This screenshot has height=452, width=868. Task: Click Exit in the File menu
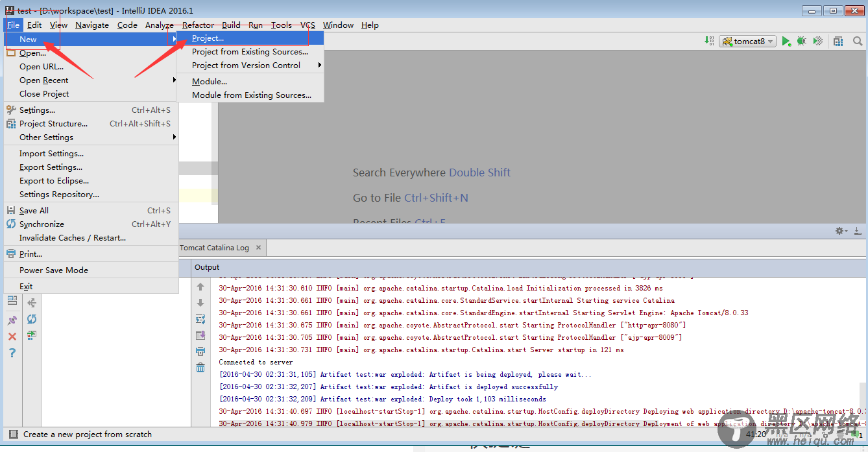point(91,287)
